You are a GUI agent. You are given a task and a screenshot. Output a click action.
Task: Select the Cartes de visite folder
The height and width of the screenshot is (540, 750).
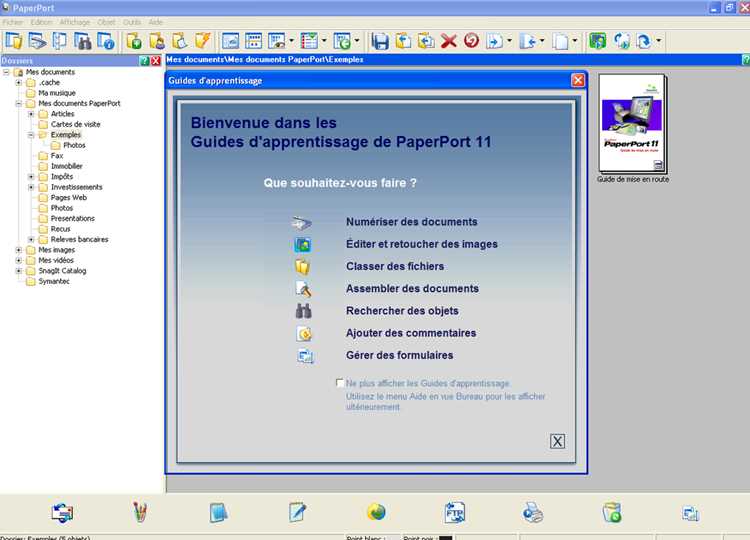tap(76, 124)
